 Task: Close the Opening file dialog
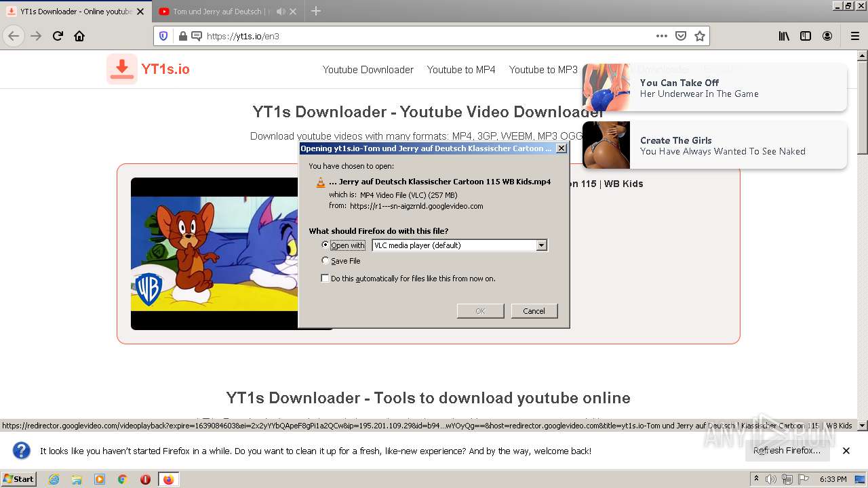coord(561,148)
